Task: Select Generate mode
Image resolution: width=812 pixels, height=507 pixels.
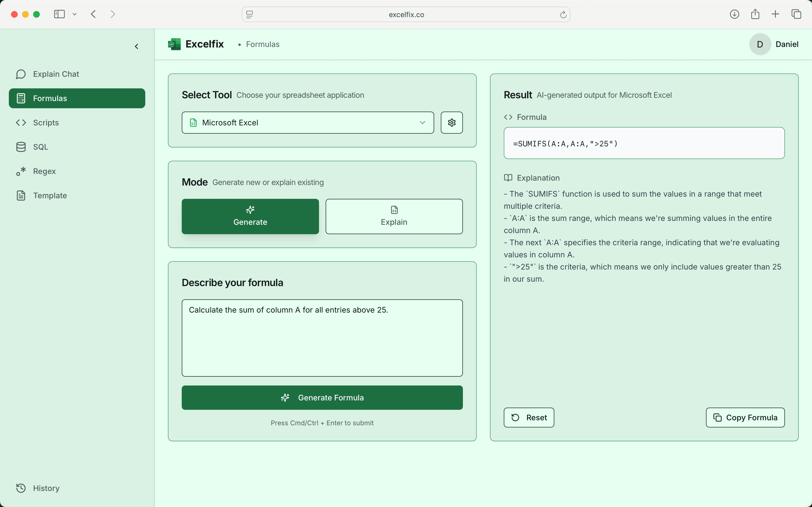Action: coord(250,216)
